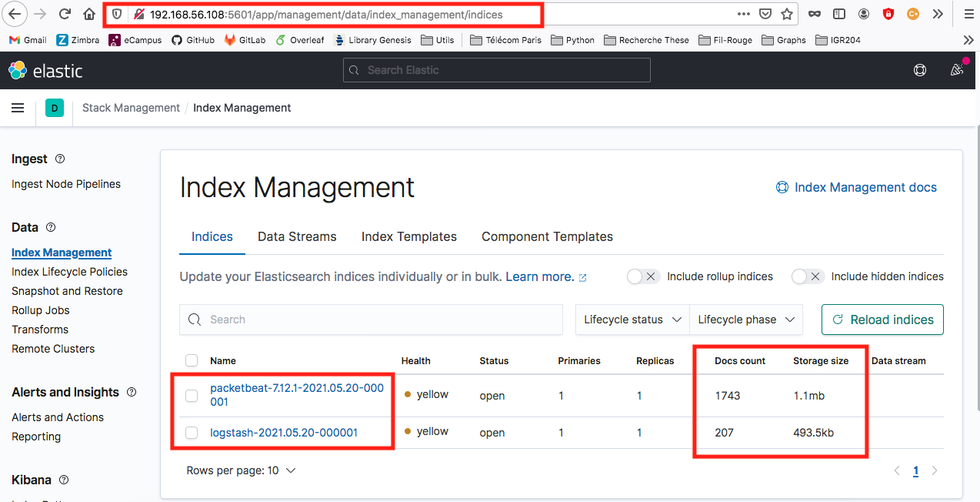Viewport: 980px width, 502px height.
Task: Open the newsfeed party icon
Action: [x=957, y=69]
